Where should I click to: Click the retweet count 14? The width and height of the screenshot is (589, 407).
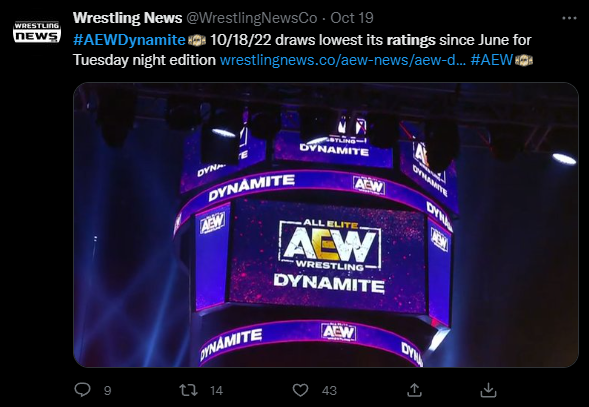point(216,391)
